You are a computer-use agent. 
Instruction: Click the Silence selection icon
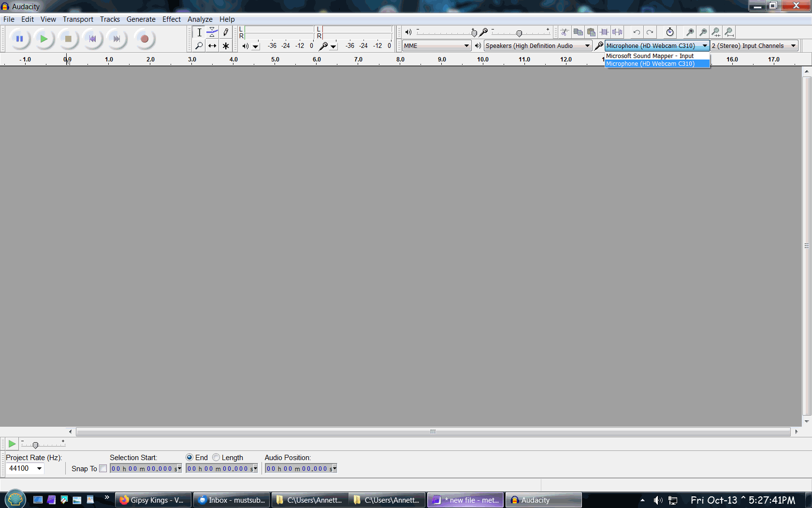pos(617,32)
